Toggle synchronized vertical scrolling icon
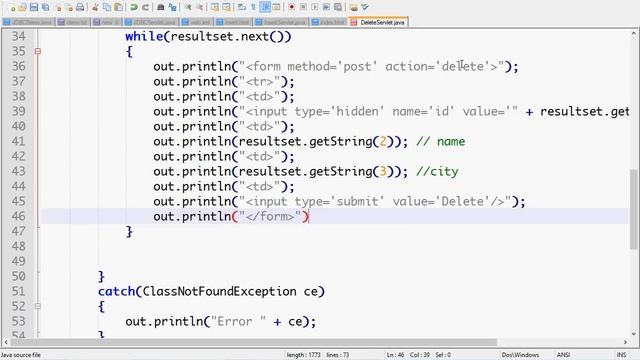Screen dimensions: 640x360 tap(215, 7)
